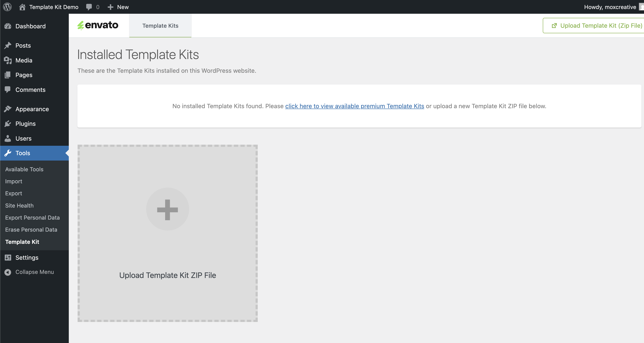Click the Comments speech bubble sidebar icon
This screenshot has height=343, width=644.
8,90
